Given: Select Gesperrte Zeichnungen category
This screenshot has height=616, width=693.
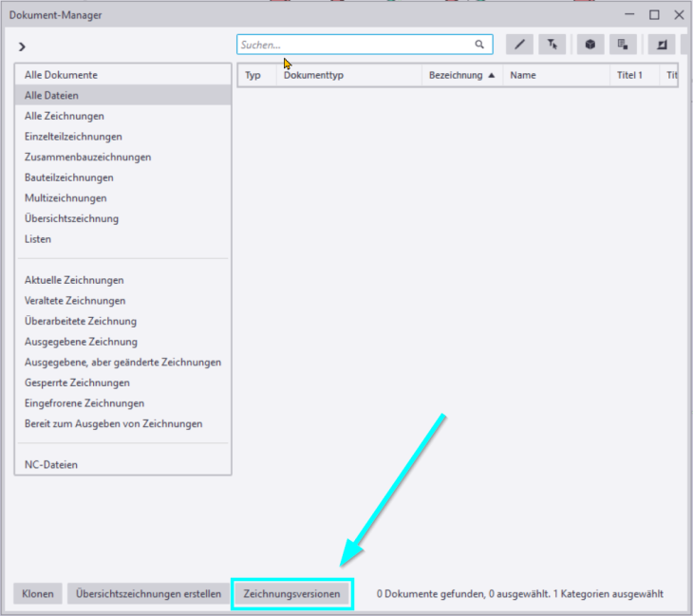Looking at the screenshot, I should 122,383.
